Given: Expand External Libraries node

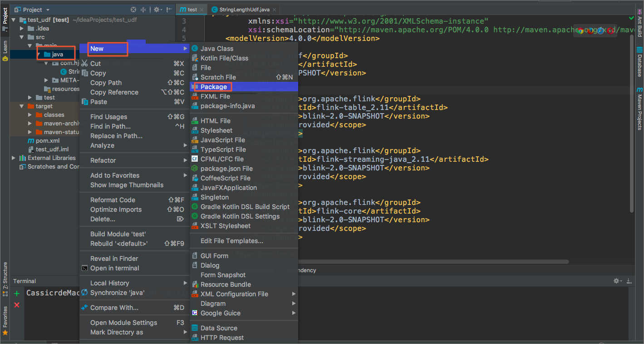Looking at the screenshot, I should 13,158.
